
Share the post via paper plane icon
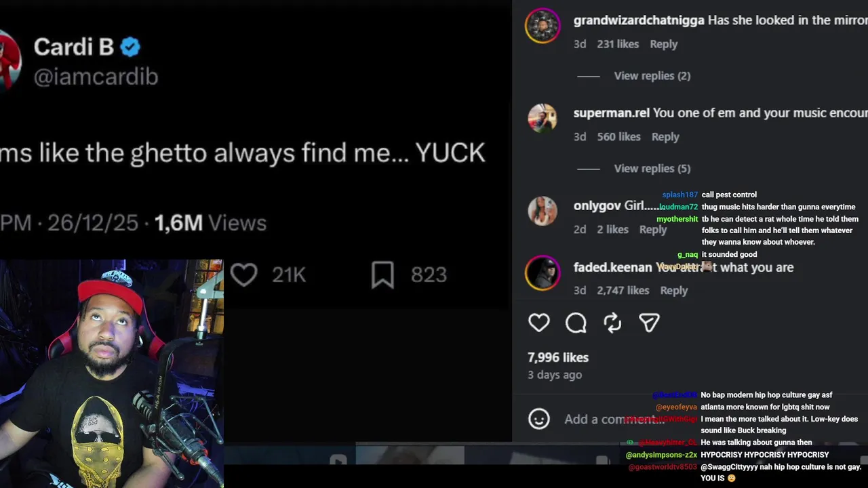649,323
